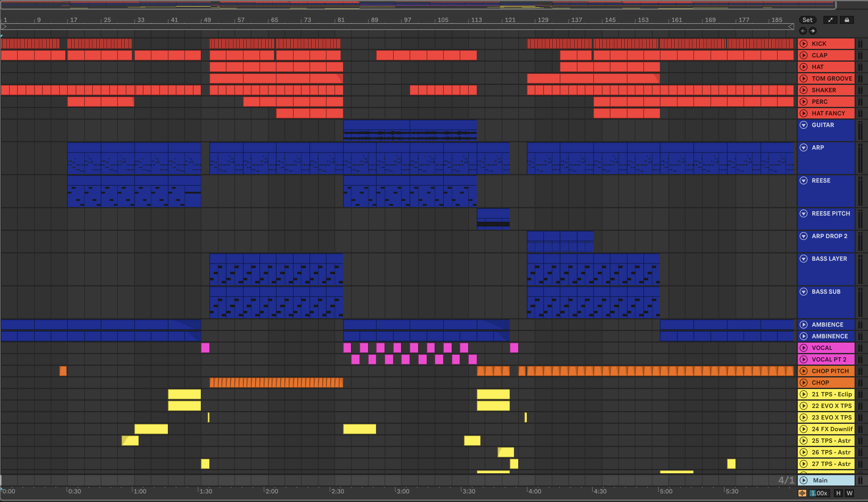Click the W optimize width button
The height and width of the screenshot is (502, 868).
(849, 493)
